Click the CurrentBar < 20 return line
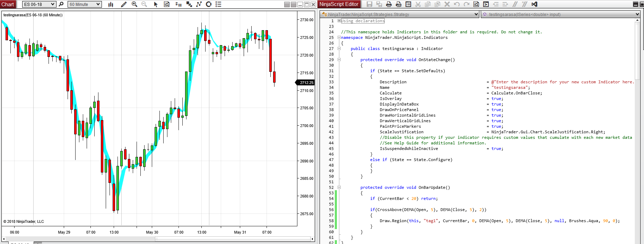The width and height of the screenshot is (644, 244). coord(404,199)
